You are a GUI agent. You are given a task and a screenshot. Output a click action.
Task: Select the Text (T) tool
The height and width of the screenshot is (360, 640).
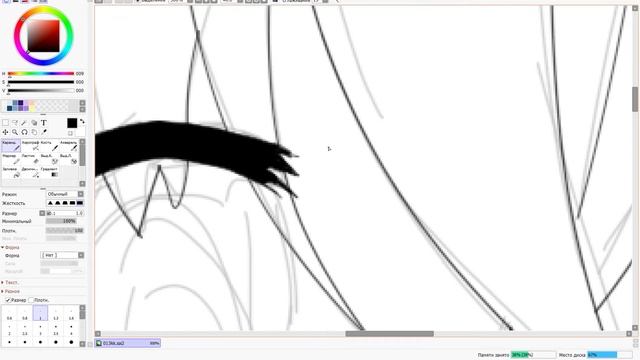44,122
